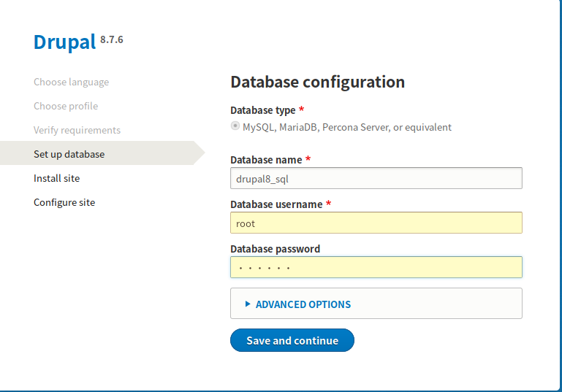Click the Database password field
The height and width of the screenshot is (392, 562).
pos(376,267)
